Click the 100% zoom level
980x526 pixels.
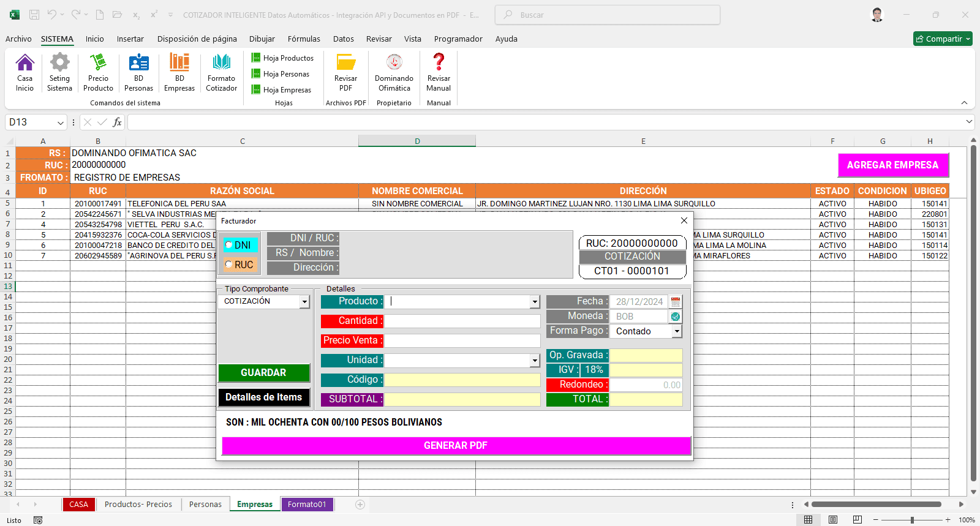coord(967,520)
